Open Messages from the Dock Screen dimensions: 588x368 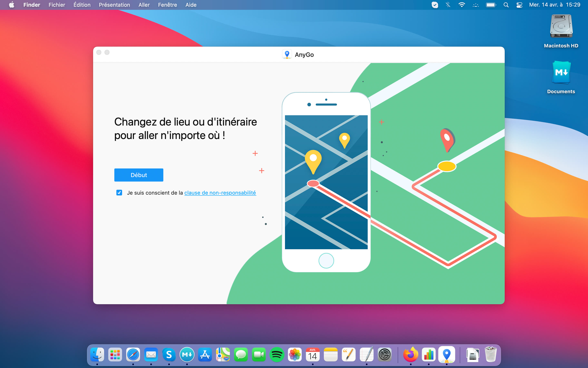pos(241,355)
